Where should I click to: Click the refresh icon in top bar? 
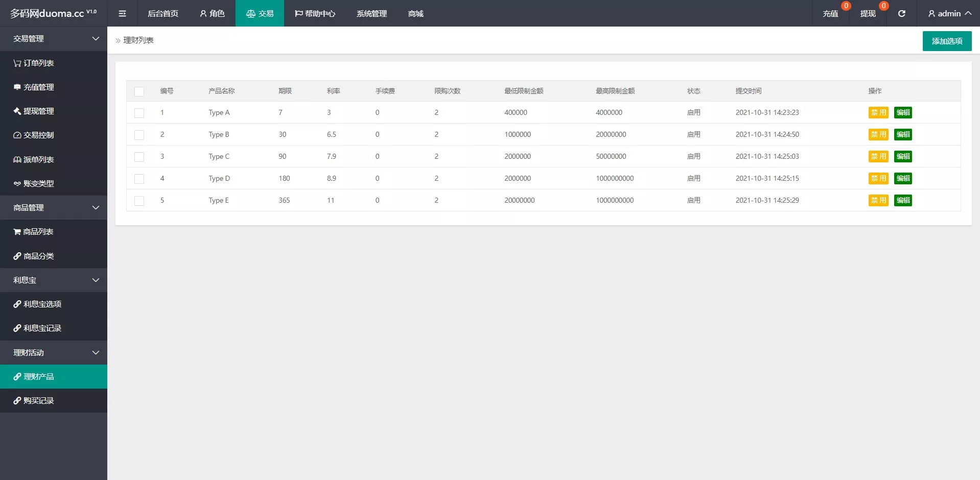(902, 13)
